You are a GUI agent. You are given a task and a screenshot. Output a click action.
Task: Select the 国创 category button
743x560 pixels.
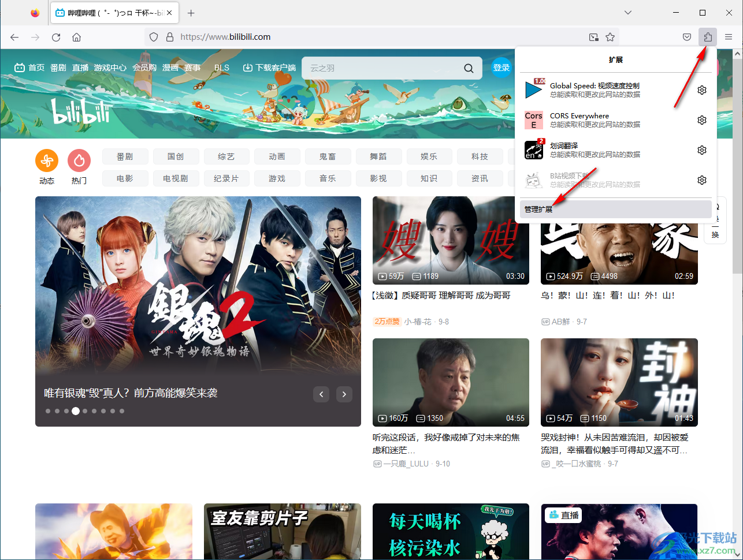pyautogui.click(x=176, y=156)
